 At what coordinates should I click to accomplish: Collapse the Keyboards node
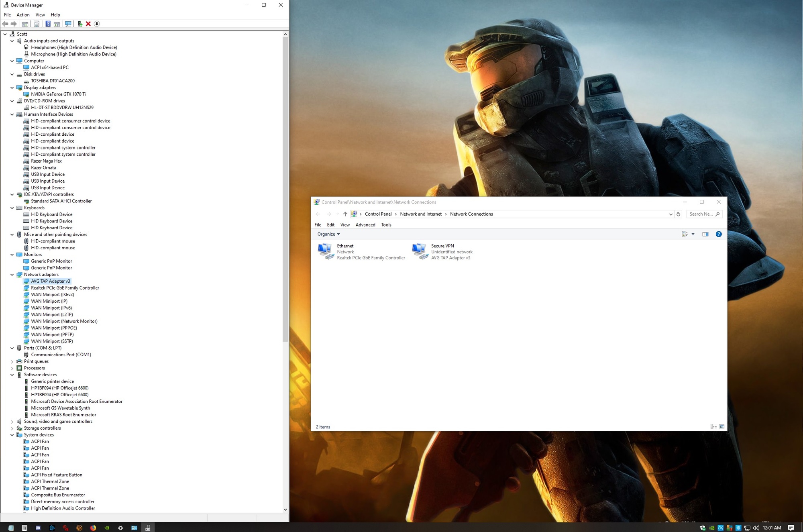12,208
